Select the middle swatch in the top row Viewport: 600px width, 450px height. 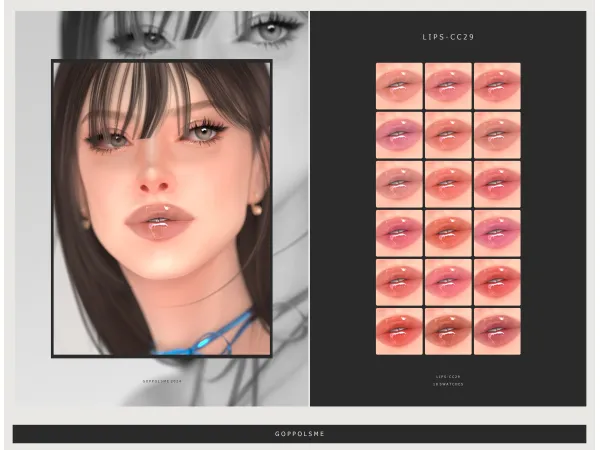pyautogui.click(x=448, y=86)
